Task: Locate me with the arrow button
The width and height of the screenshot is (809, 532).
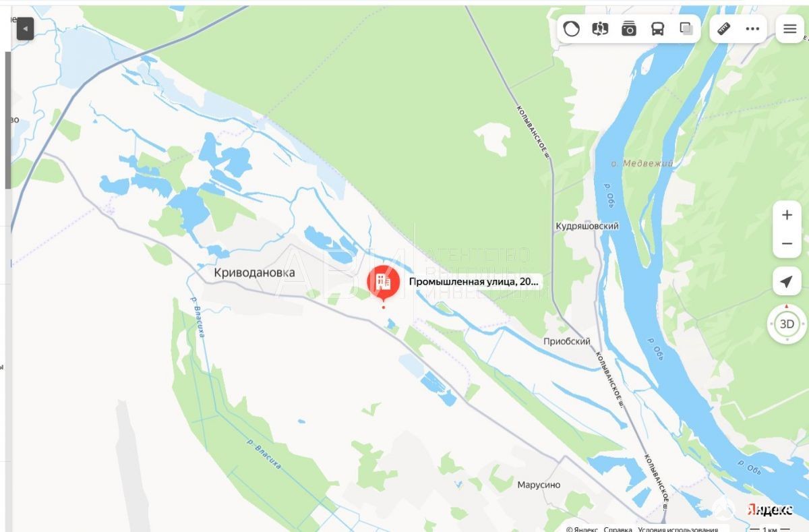Action: [x=787, y=281]
